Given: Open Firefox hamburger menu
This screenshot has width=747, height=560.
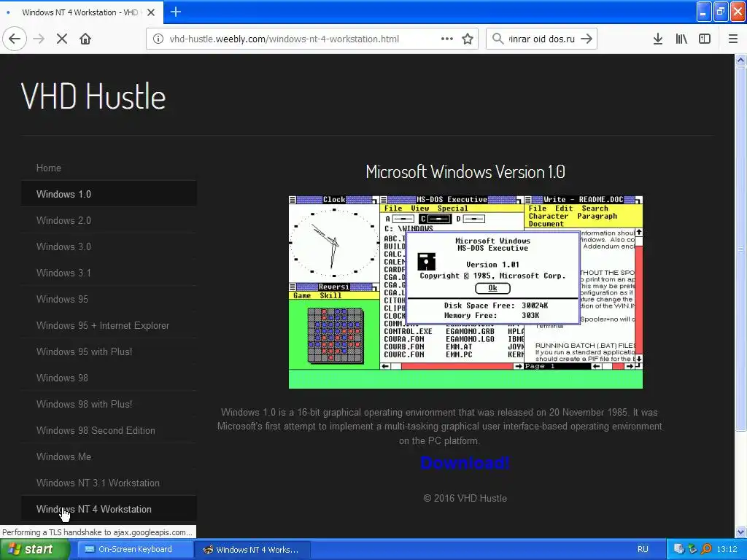Looking at the screenshot, I should (733, 39).
